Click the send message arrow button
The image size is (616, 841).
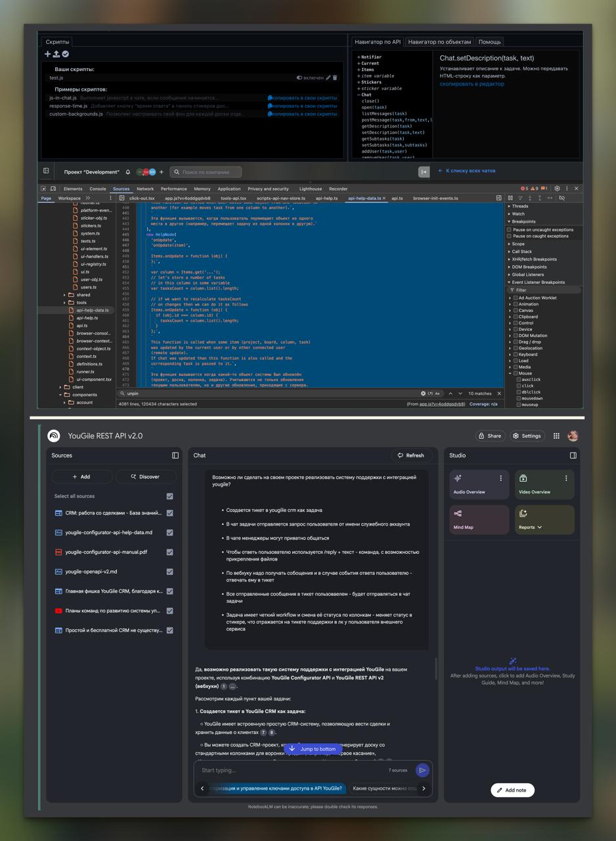pyautogui.click(x=422, y=770)
